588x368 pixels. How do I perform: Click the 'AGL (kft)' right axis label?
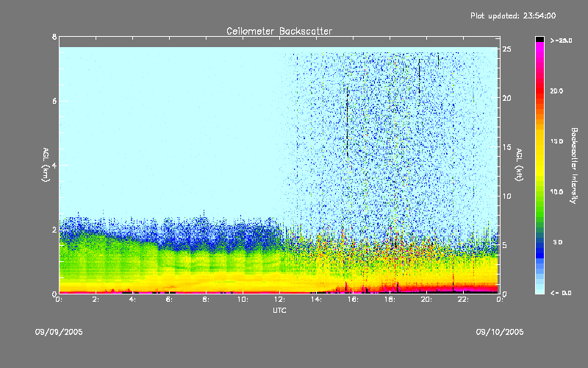[519, 165]
